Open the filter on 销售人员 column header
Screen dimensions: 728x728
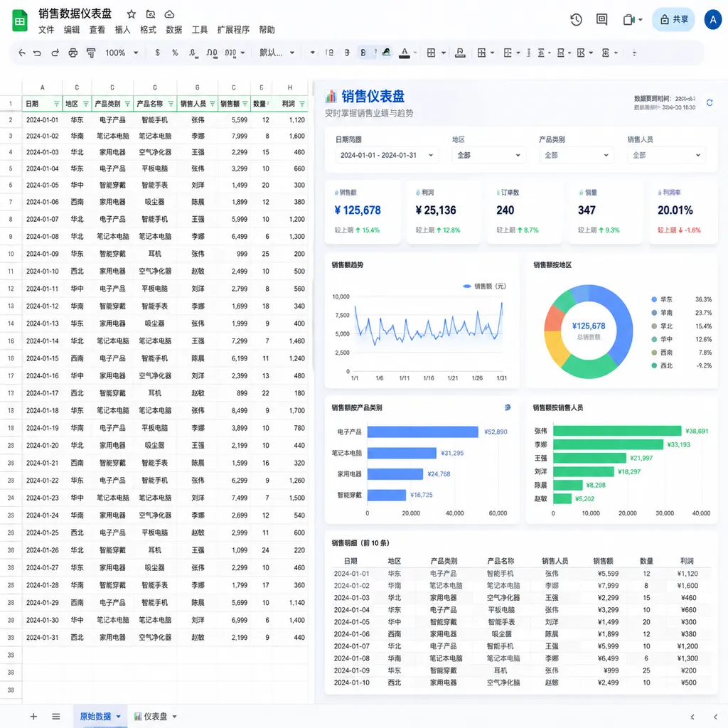click(x=212, y=104)
